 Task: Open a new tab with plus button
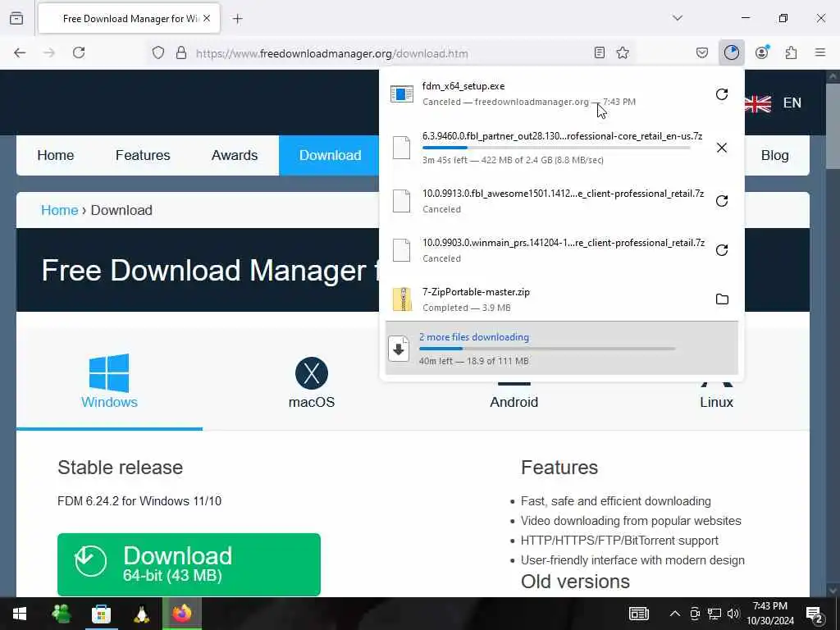(x=238, y=19)
